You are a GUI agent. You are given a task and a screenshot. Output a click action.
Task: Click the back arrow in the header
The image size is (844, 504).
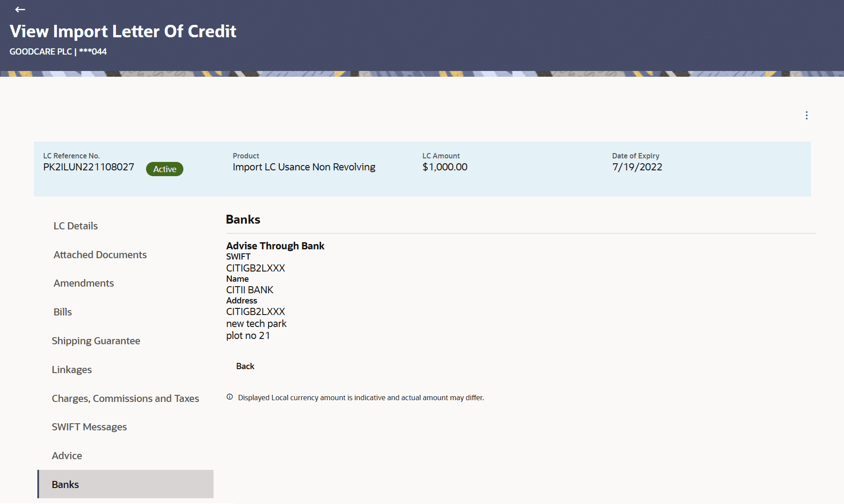tap(20, 10)
